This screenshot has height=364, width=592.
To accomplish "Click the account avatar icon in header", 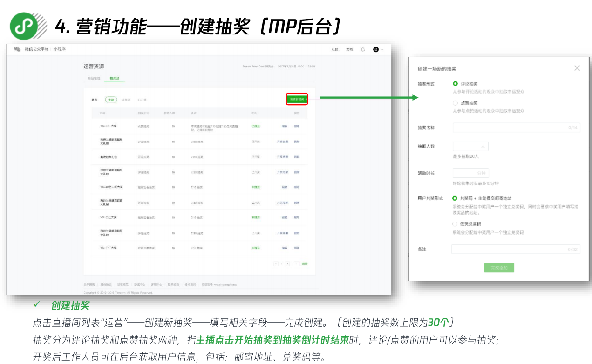I will click(376, 49).
